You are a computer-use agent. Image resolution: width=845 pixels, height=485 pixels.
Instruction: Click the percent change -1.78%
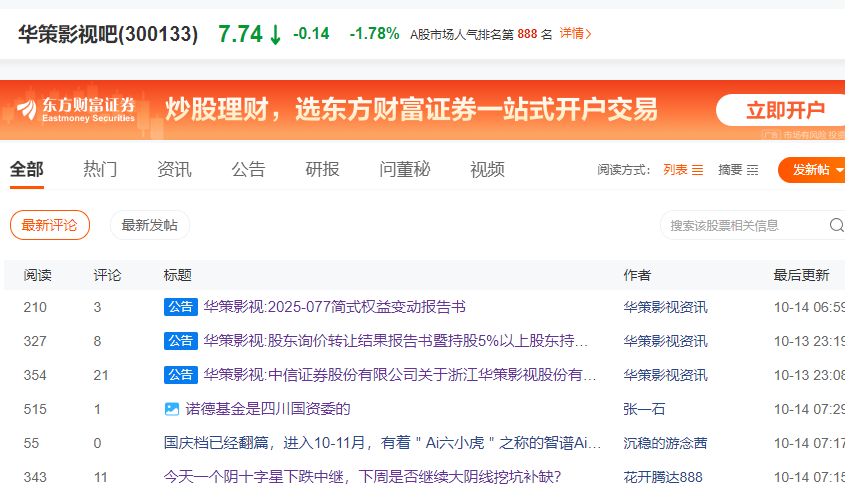[x=375, y=33]
